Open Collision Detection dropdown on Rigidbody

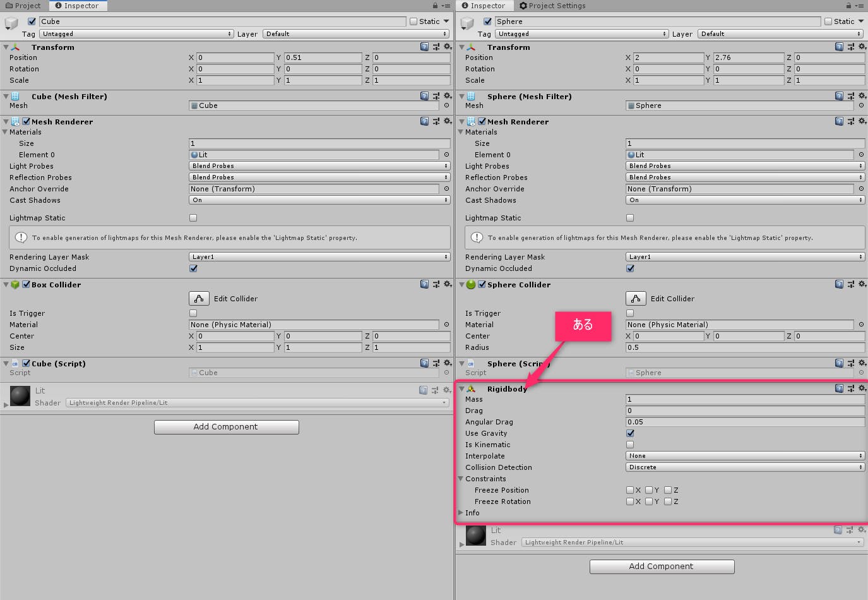pos(745,467)
